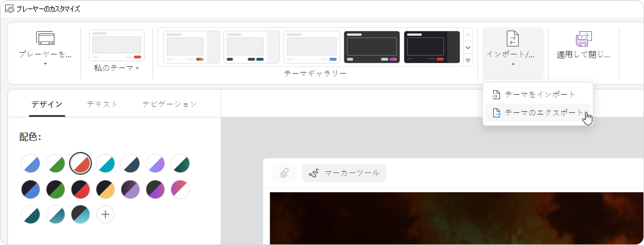Open the 私のテーマ dropdown
The image size is (644, 245).
117,68
